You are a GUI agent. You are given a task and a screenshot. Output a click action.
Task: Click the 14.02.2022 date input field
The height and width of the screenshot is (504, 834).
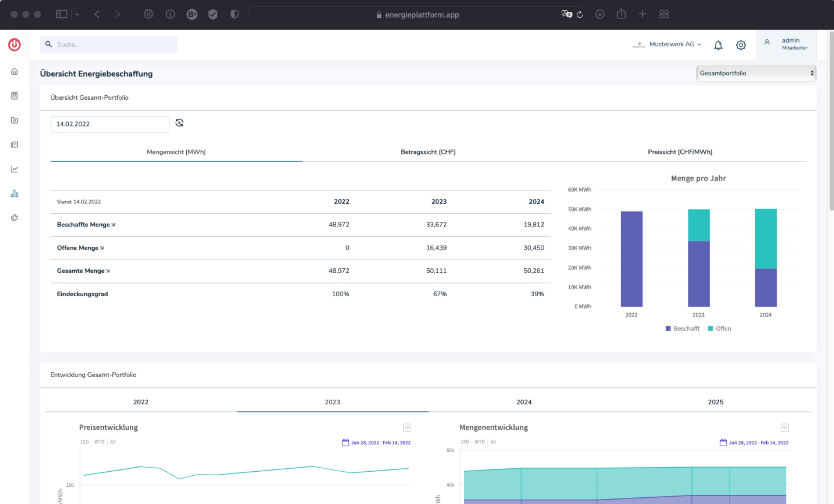pyautogui.click(x=110, y=124)
